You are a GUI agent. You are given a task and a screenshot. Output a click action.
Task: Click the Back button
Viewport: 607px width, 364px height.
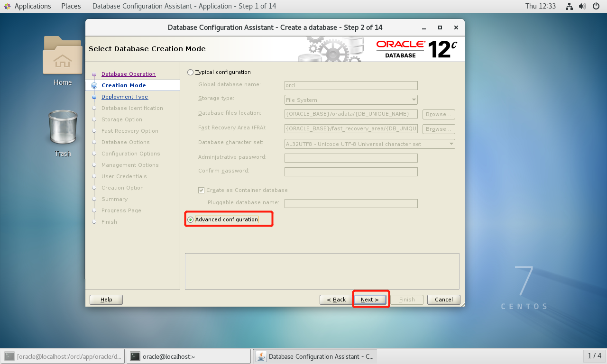336,300
